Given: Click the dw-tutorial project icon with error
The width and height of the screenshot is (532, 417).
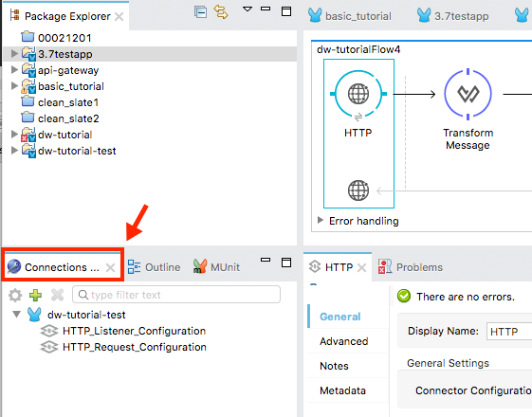Looking at the screenshot, I should click(28, 135).
